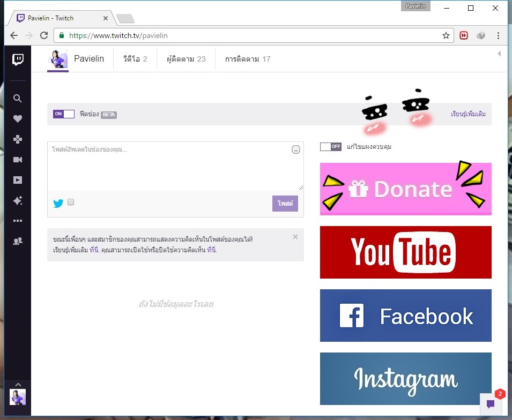Open the Facebook panel banner
The image size is (512, 420).
pos(405,316)
